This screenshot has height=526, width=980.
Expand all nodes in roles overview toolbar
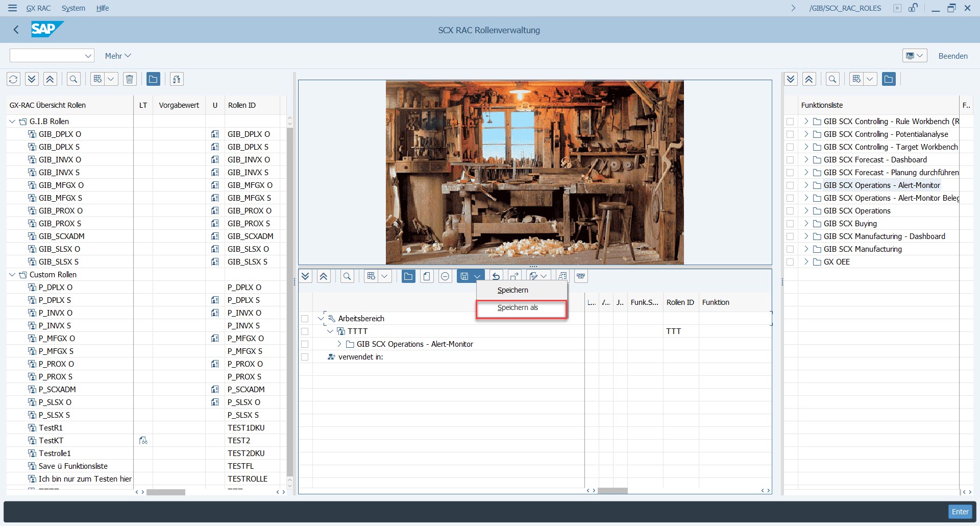coord(32,79)
